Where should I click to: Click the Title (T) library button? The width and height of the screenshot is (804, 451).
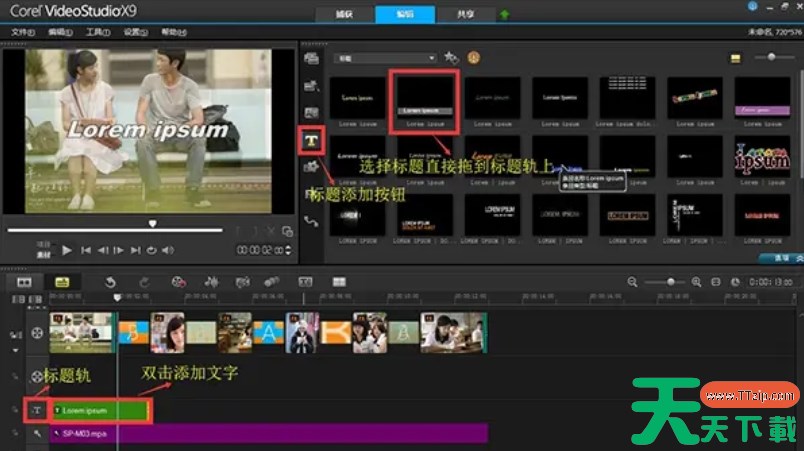(312, 140)
